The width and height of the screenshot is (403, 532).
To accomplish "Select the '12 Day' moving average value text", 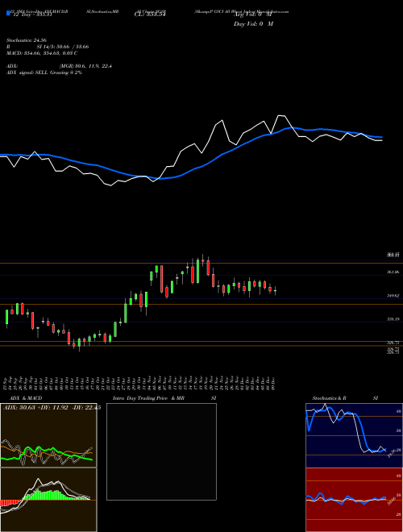I will 32,15.
